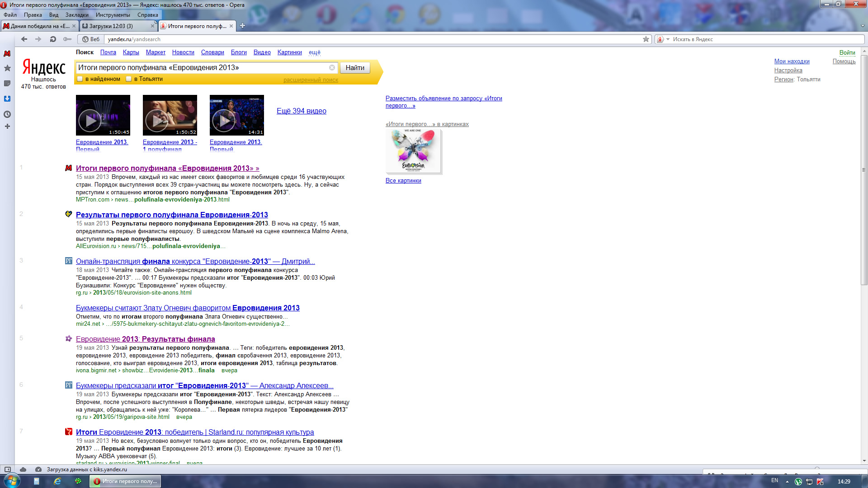This screenshot has width=868, height=488.
Task: Click the password manager key icon
Action: click(x=67, y=39)
